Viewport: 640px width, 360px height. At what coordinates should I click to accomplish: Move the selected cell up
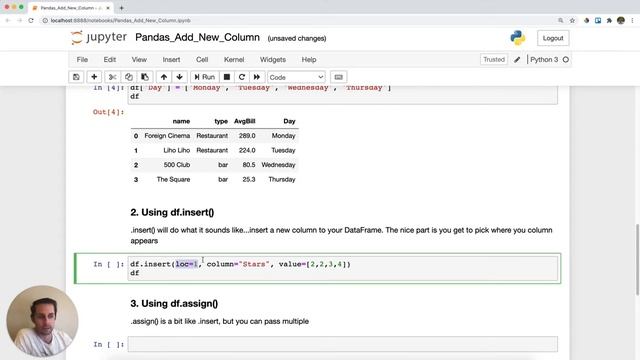(x=164, y=77)
